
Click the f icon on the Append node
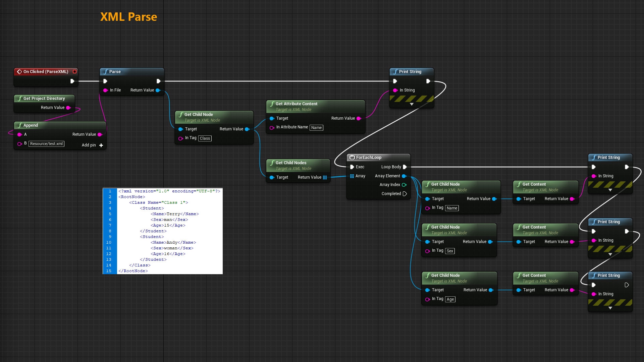20,125
